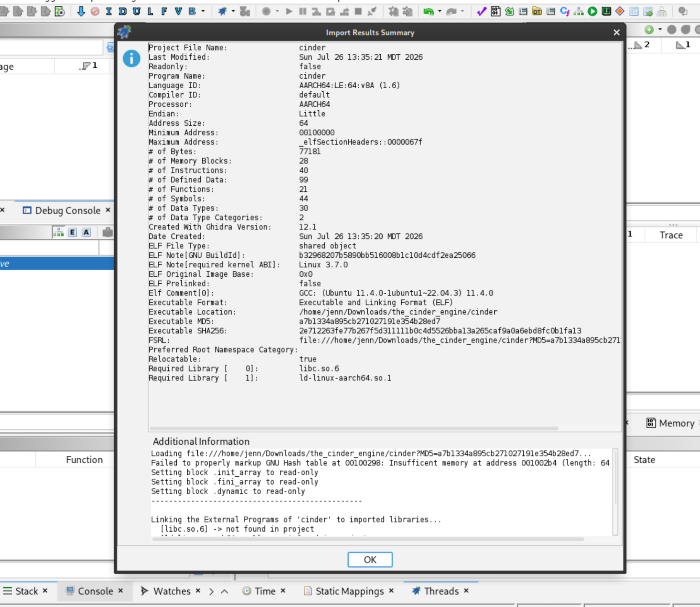Toggle the 'A' attributes view icon

point(86,232)
